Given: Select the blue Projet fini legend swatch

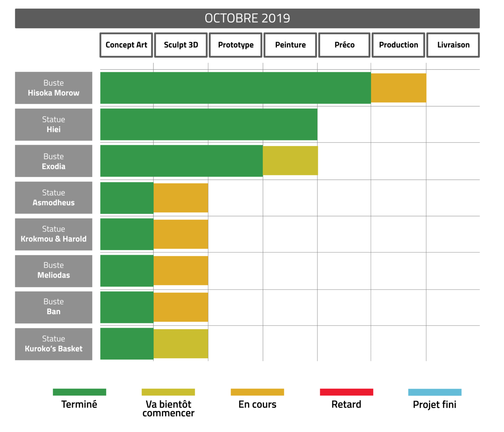Looking at the screenshot, I should point(435,392).
